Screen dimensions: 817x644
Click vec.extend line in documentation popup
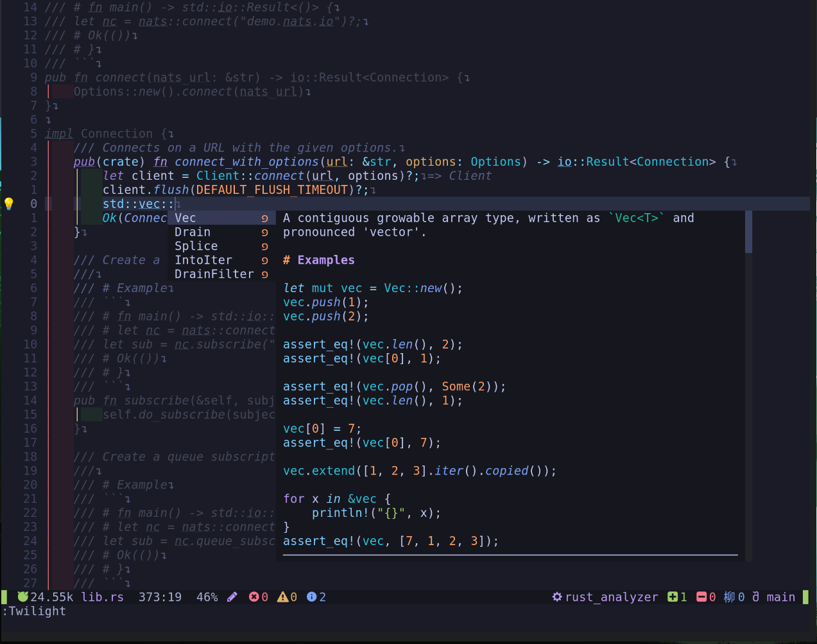(420, 471)
